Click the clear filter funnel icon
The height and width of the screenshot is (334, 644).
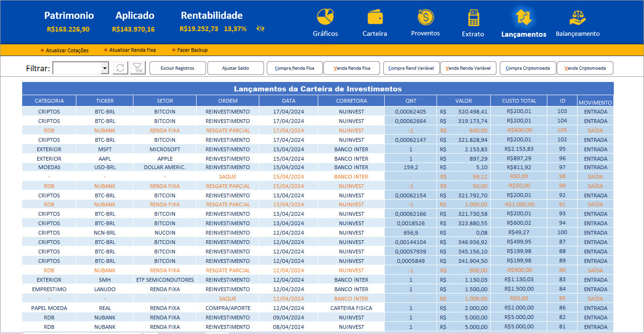point(138,68)
